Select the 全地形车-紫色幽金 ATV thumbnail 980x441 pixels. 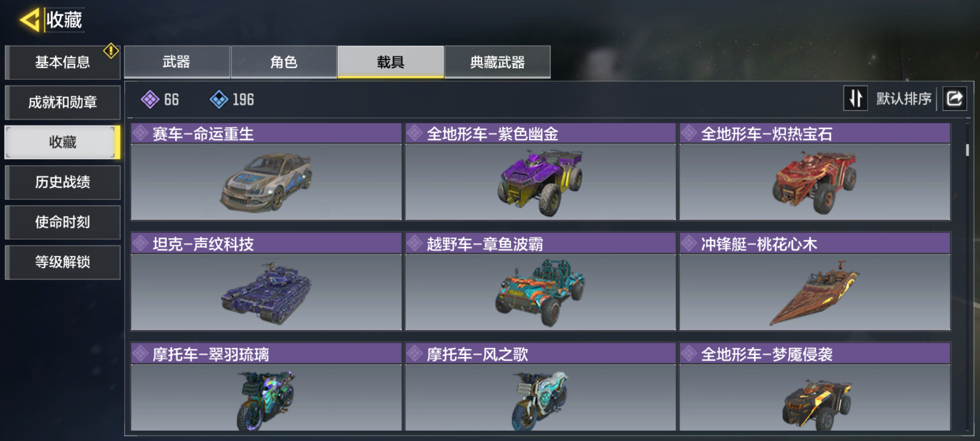pyautogui.click(x=540, y=182)
